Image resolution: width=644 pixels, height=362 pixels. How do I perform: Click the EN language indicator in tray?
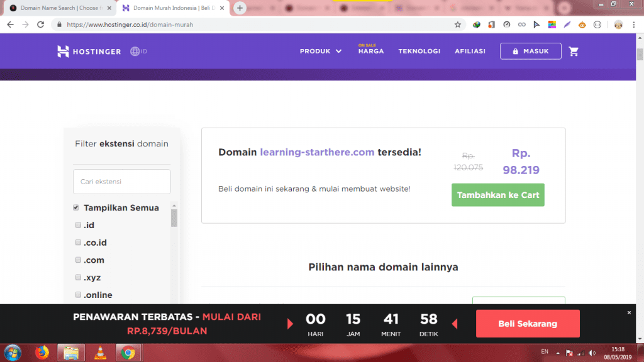[x=545, y=352]
